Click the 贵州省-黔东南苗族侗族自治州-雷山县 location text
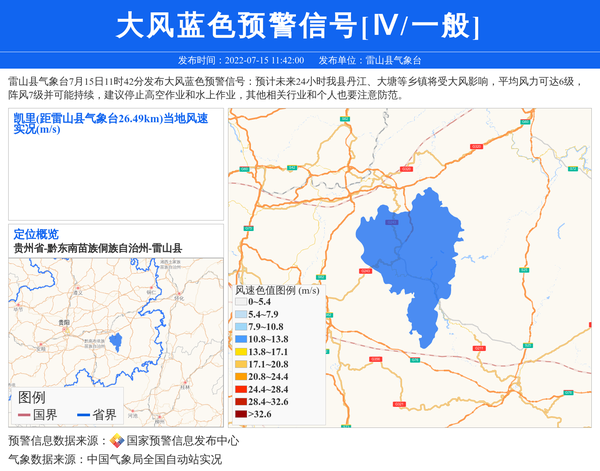This screenshot has width=600, height=471. tap(98, 247)
